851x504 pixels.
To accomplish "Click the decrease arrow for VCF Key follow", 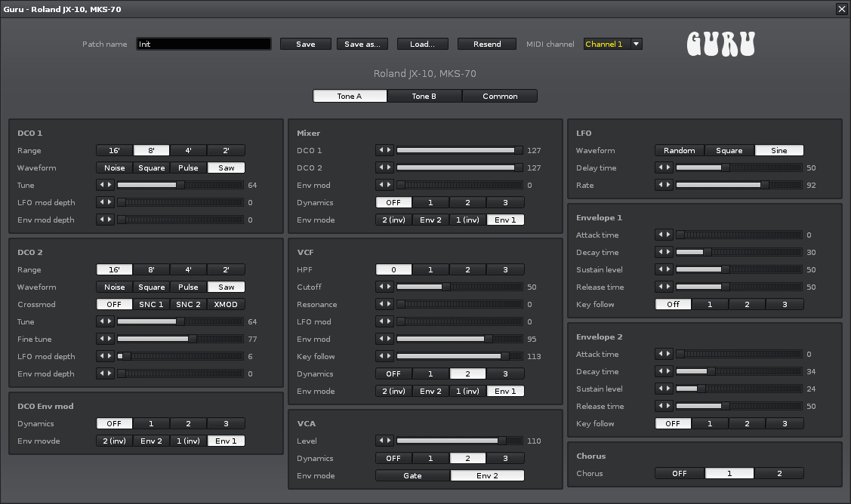I will coord(381,356).
